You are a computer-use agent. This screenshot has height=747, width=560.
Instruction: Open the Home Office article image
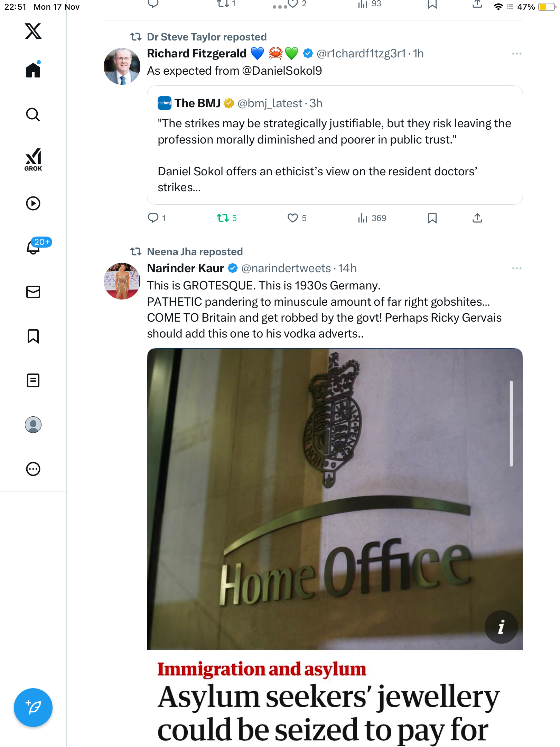point(335,499)
